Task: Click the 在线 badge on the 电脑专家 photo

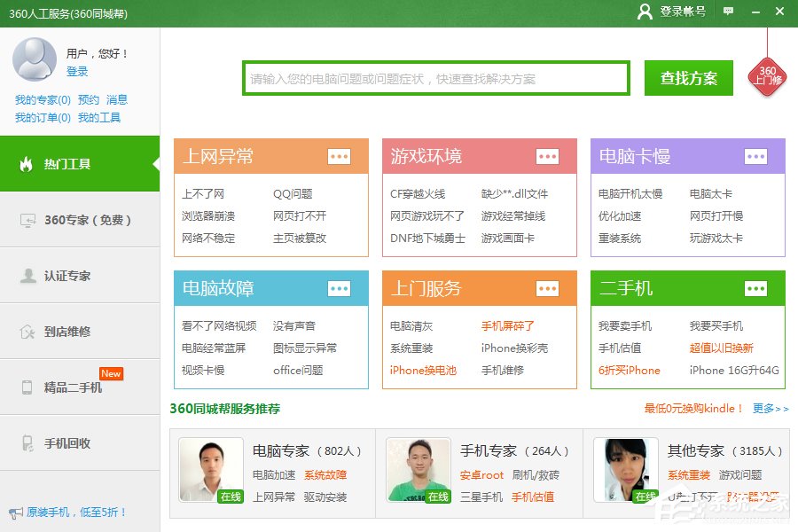Action: coord(230,497)
